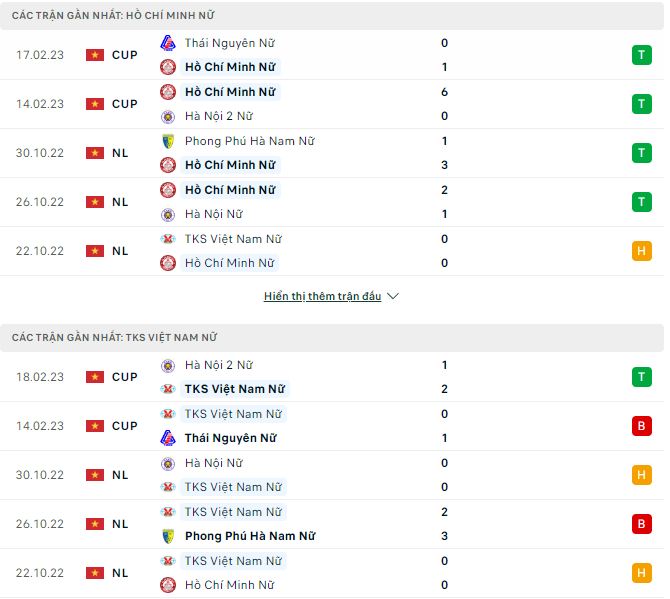
Task: Expand more matches with the chevron arrow
Action: coord(393,297)
